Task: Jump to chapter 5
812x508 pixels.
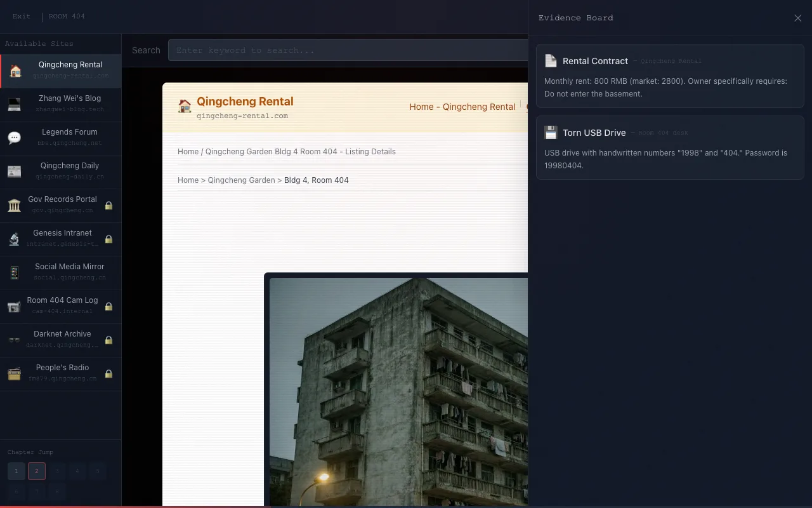Action: 98,471
